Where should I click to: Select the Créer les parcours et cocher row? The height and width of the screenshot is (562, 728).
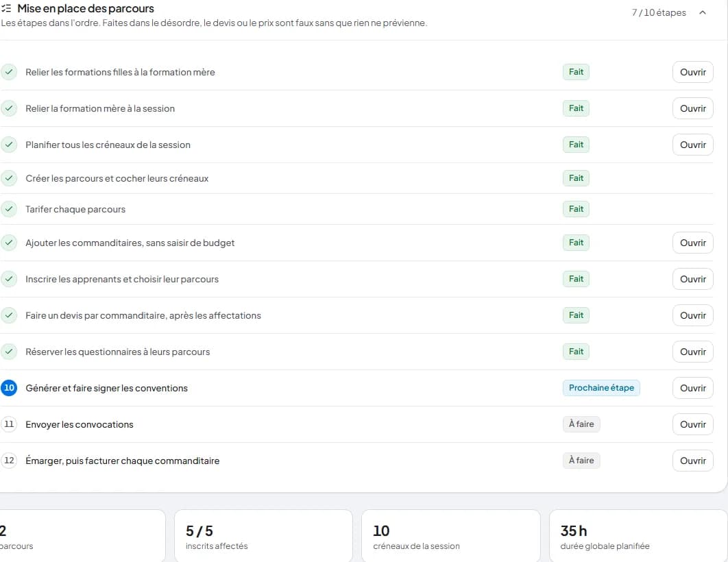[356, 178]
